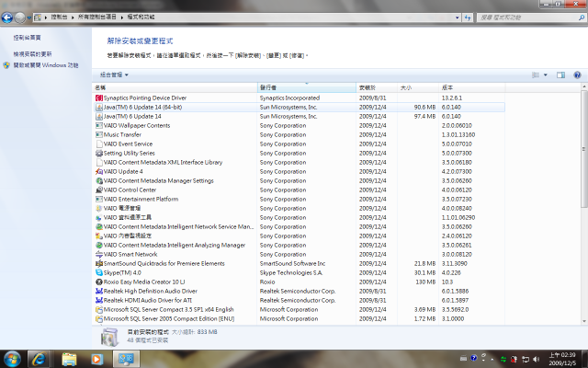Click the refresh button beside address bar
Screen dimensions: 588x368
click(x=468, y=17)
